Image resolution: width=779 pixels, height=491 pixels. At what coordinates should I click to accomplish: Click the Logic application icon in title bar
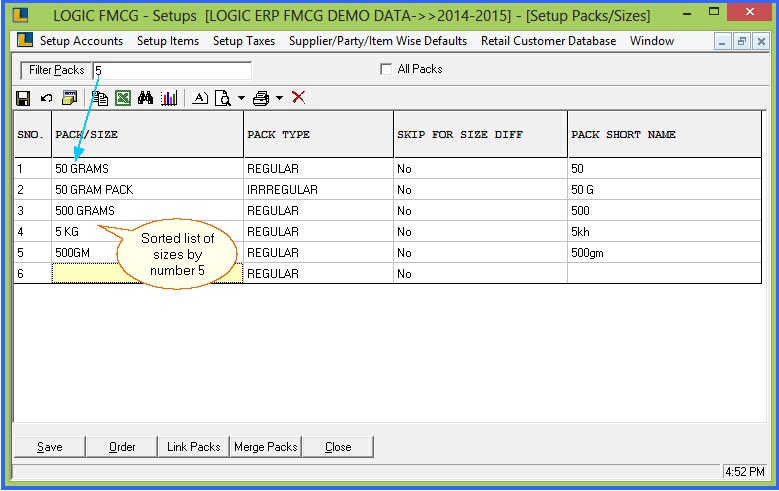(20, 15)
